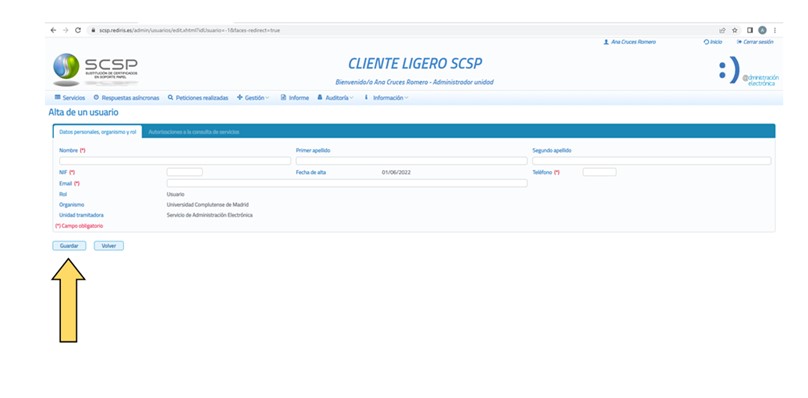The width and height of the screenshot is (808, 398).
Task: Click the SCSP logo
Action: tap(95, 70)
